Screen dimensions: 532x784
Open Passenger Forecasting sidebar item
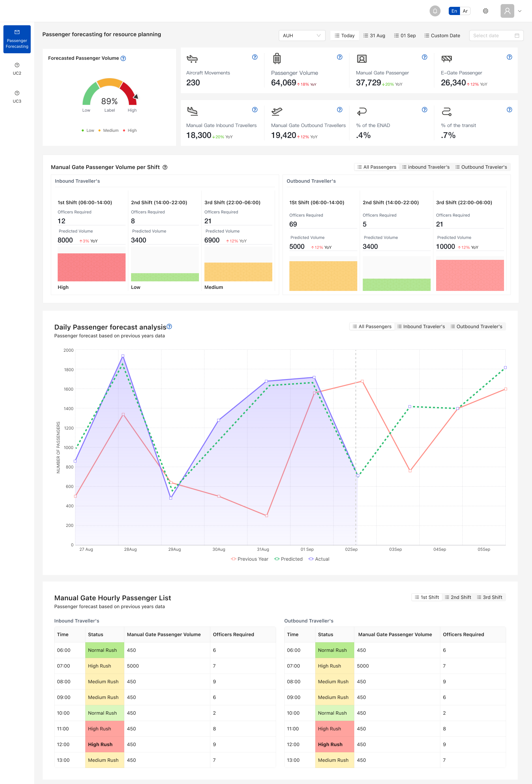[x=17, y=39]
